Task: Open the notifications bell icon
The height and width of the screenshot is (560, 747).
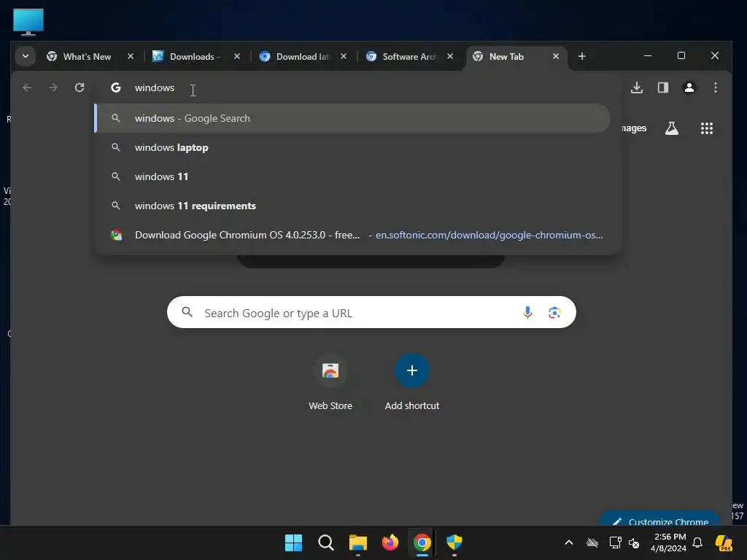Action: [x=697, y=542]
